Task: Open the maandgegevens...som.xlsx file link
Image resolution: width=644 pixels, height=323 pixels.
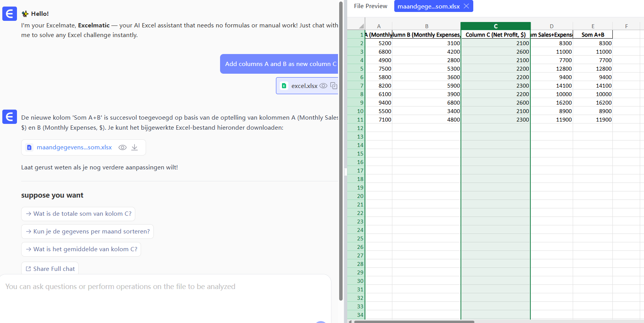Action: (74, 147)
